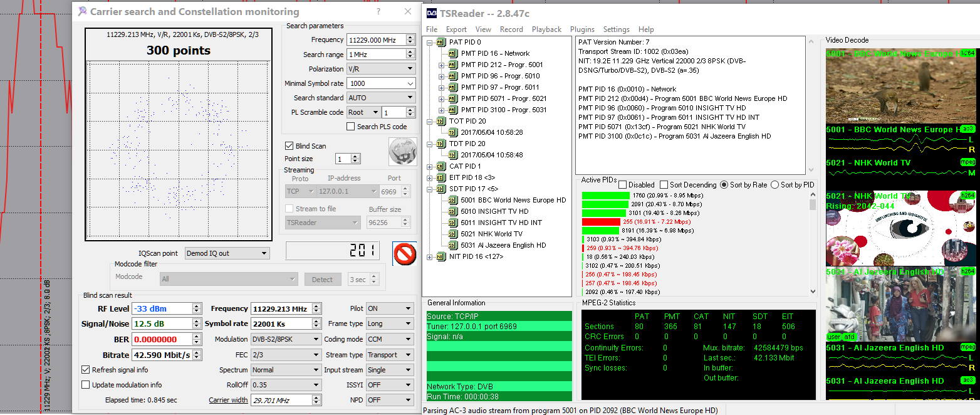Open the Help menu in TSReader
The image size is (980, 415).
pos(646,29)
